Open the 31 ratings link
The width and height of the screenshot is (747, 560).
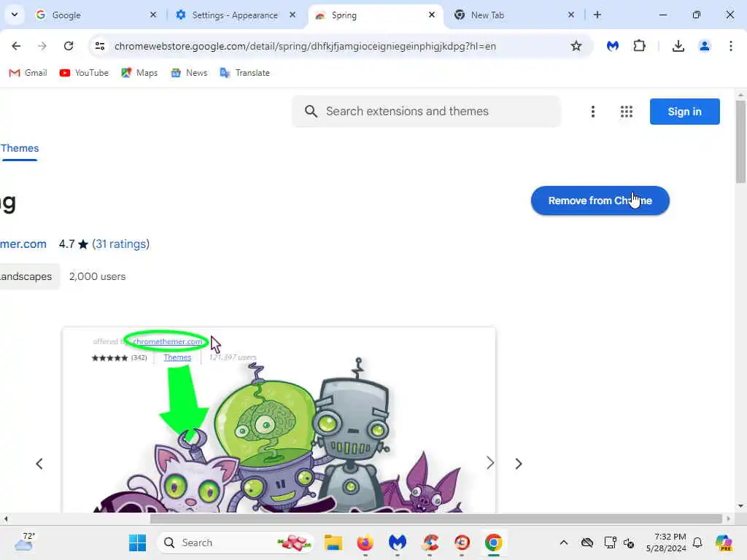[x=120, y=244]
